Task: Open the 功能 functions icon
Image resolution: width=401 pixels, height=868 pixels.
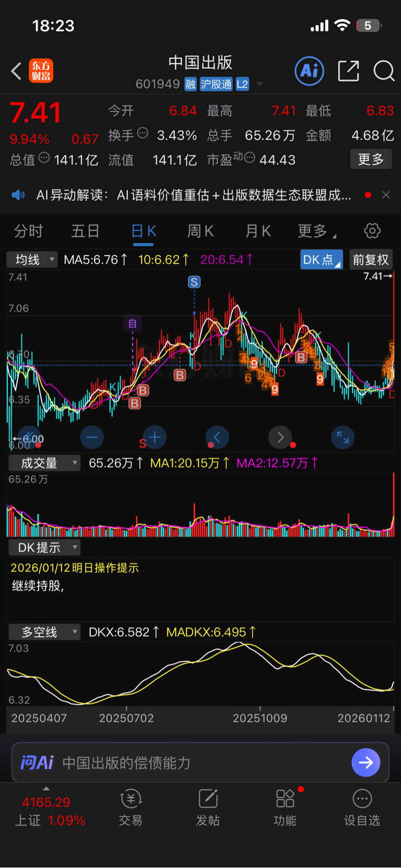Action: coord(285,808)
